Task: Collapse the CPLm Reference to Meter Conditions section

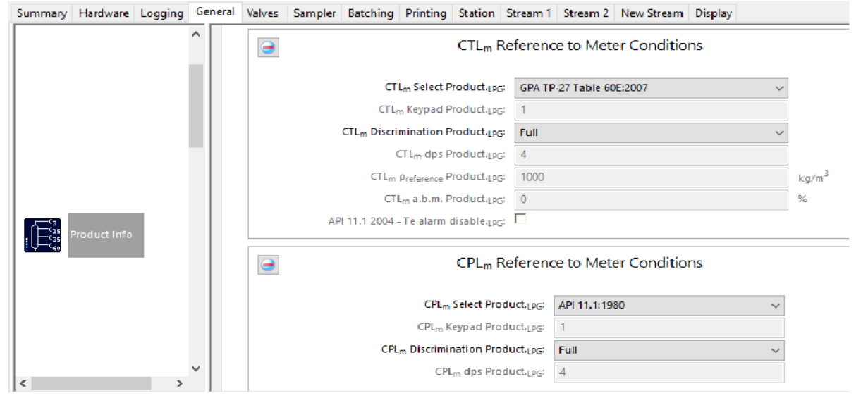Action: [268, 265]
